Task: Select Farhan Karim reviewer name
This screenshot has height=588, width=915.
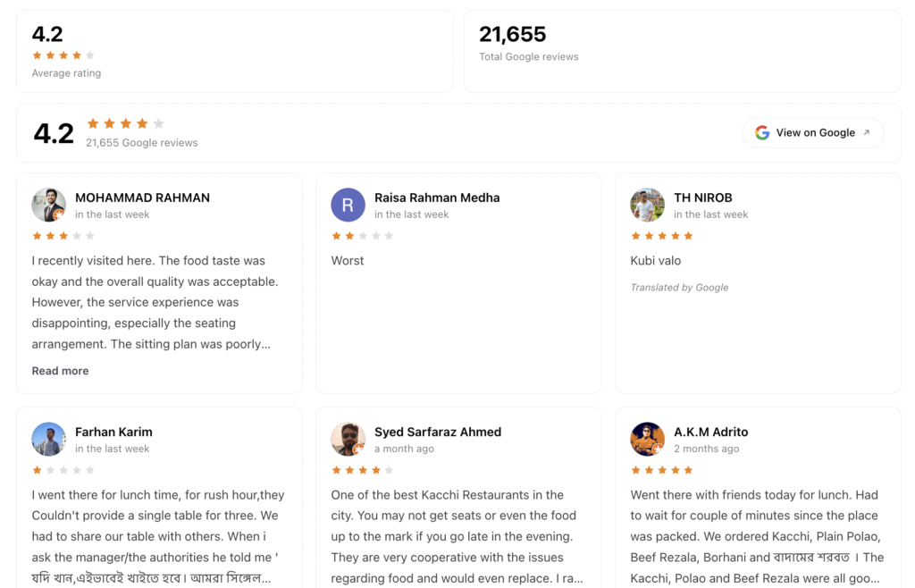Action: [x=113, y=433]
